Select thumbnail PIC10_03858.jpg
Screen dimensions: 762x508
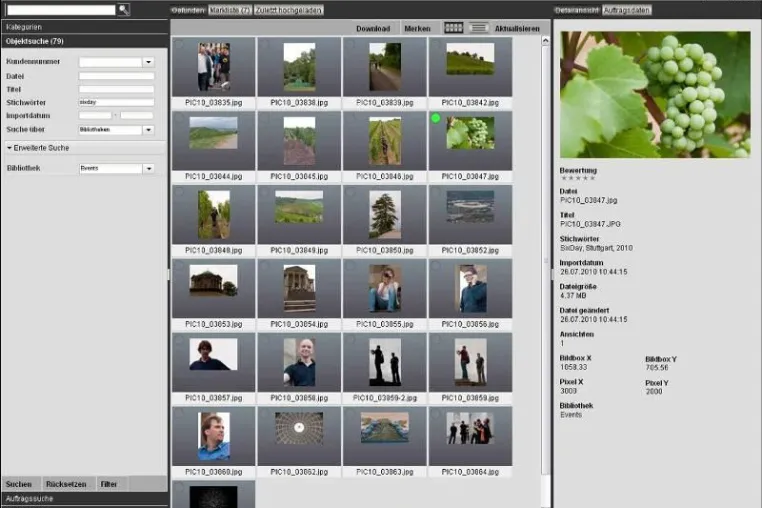[x=299, y=363]
